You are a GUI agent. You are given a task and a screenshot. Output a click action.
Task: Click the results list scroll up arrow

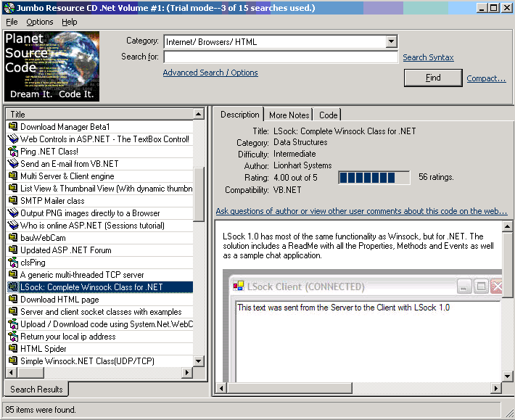click(198, 115)
